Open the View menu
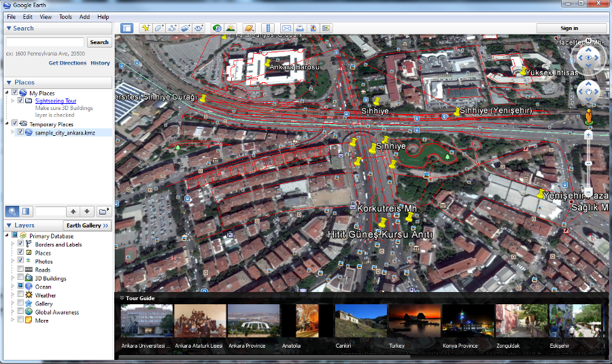This screenshot has height=364, width=612. (46, 16)
